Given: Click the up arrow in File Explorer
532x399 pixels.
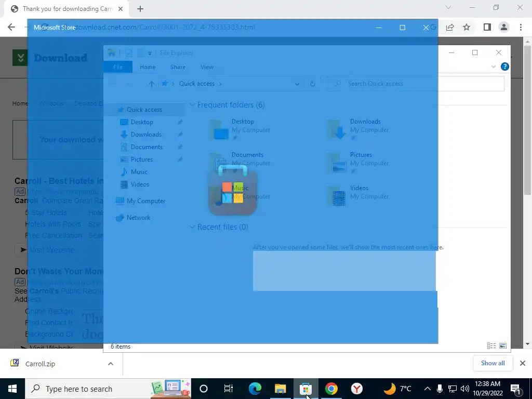Looking at the screenshot, I should pos(151,84).
